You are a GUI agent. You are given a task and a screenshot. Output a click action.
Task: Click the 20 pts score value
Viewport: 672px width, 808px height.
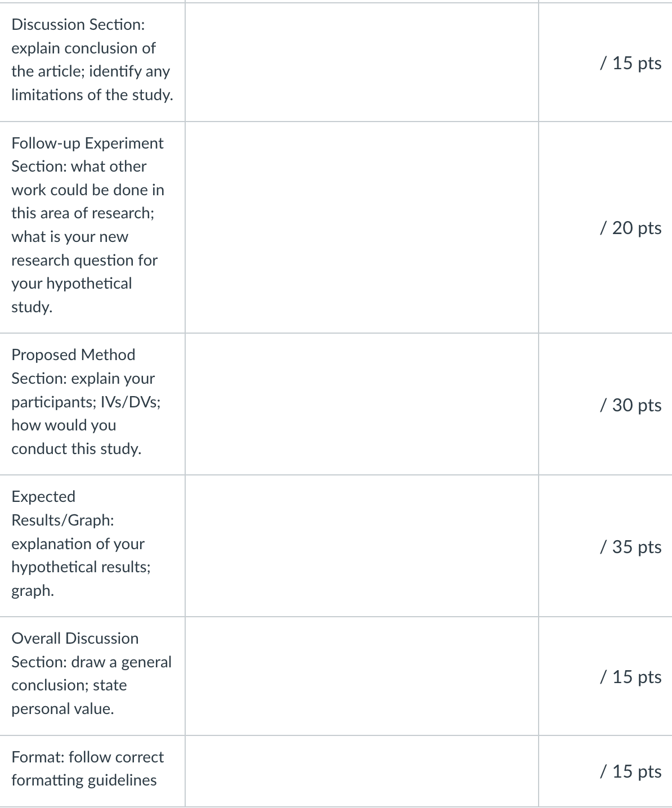pyautogui.click(x=630, y=228)
